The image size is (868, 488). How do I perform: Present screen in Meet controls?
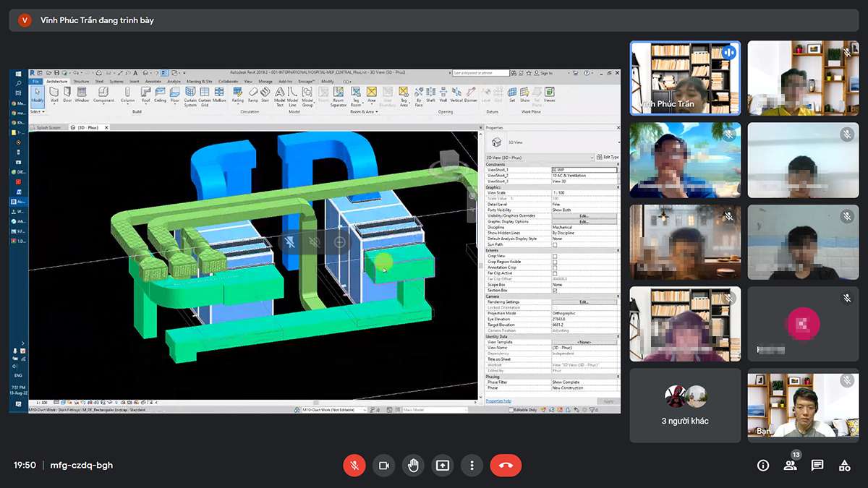(x=443, y=465)
